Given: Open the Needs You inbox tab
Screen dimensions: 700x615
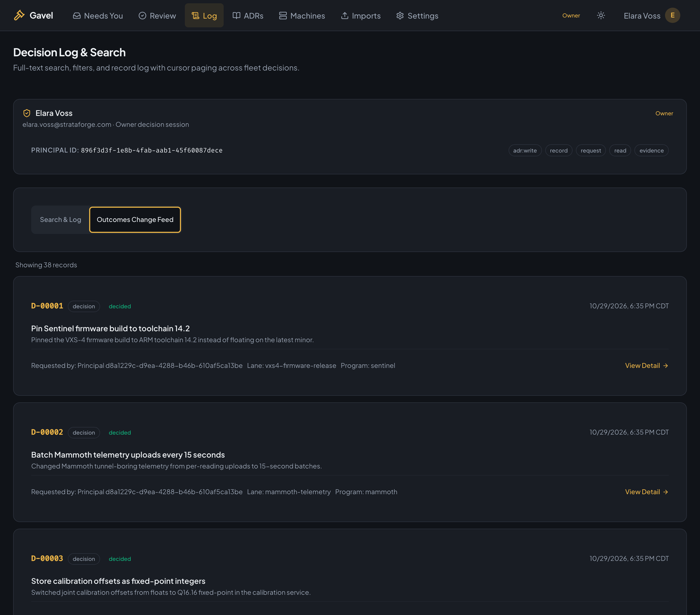Looking at the screenshot, I should (x=98, y=16).
